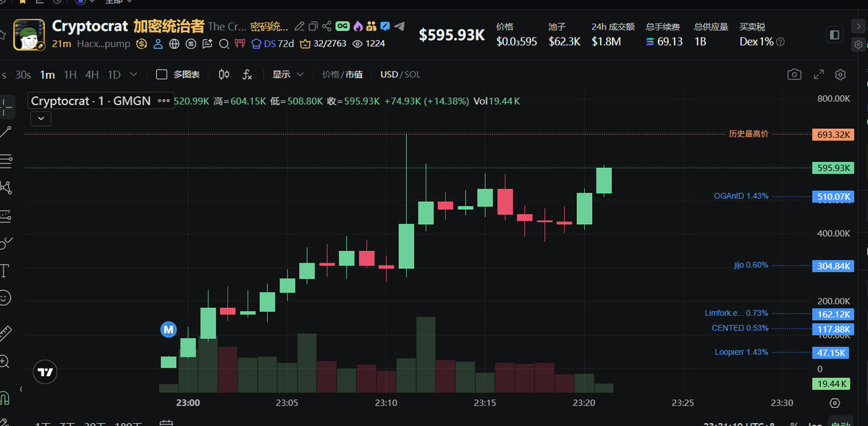Select the 4H timeframe
868x426 pixels.
[92, 74]
